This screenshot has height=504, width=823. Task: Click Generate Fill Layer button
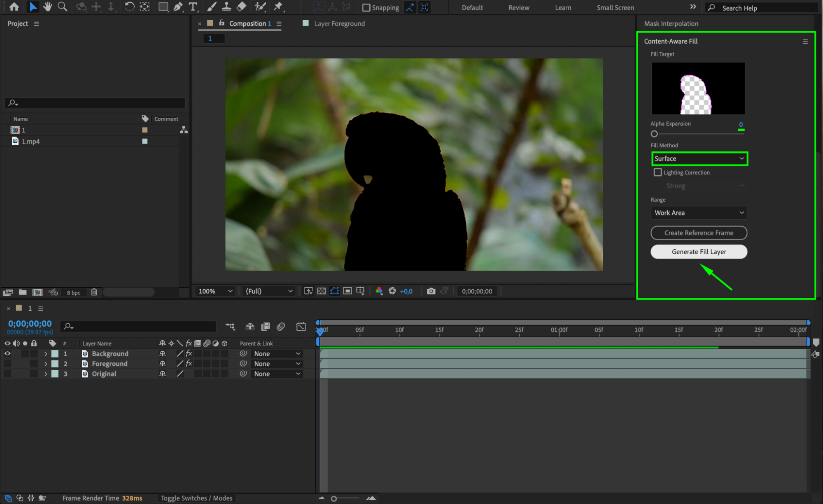(699, 252)
